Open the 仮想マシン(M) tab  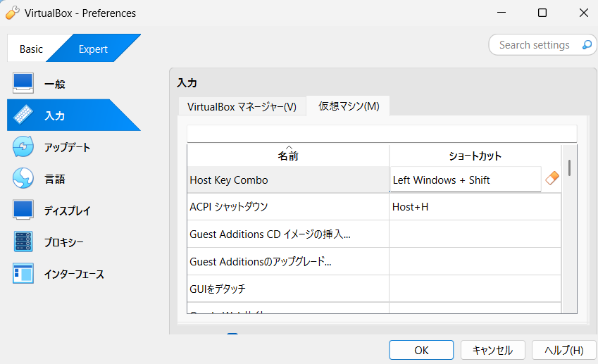point(349,106)
